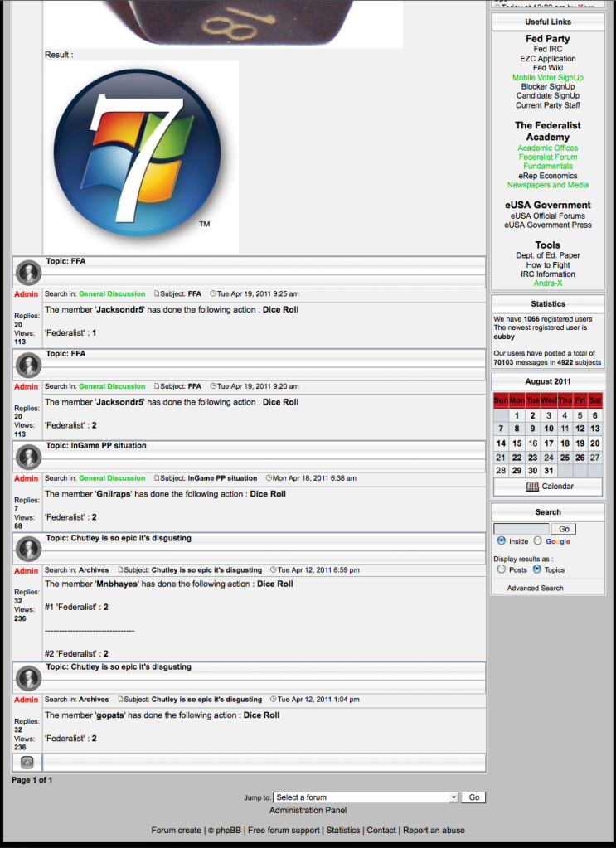Open Mobile Voter SignUp link

[x=548, y=77]
